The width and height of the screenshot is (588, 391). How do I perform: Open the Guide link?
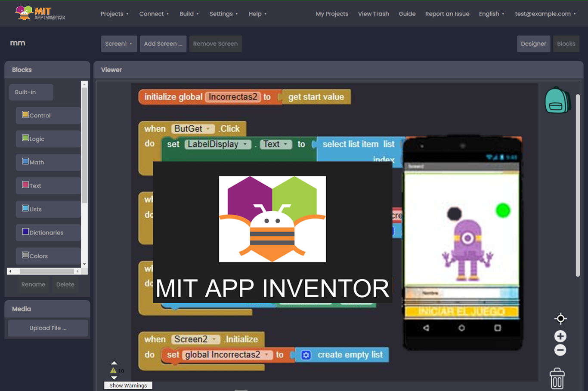[x=407, y=14]
